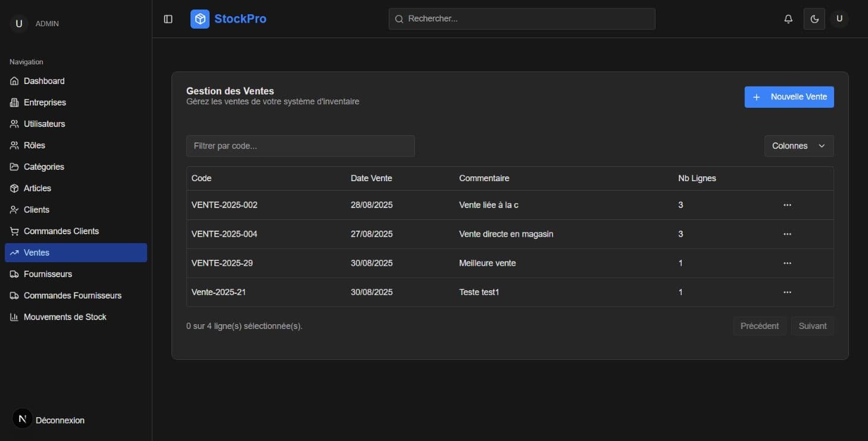
Task: Focus the Rechercher search field
Action: 522,19
